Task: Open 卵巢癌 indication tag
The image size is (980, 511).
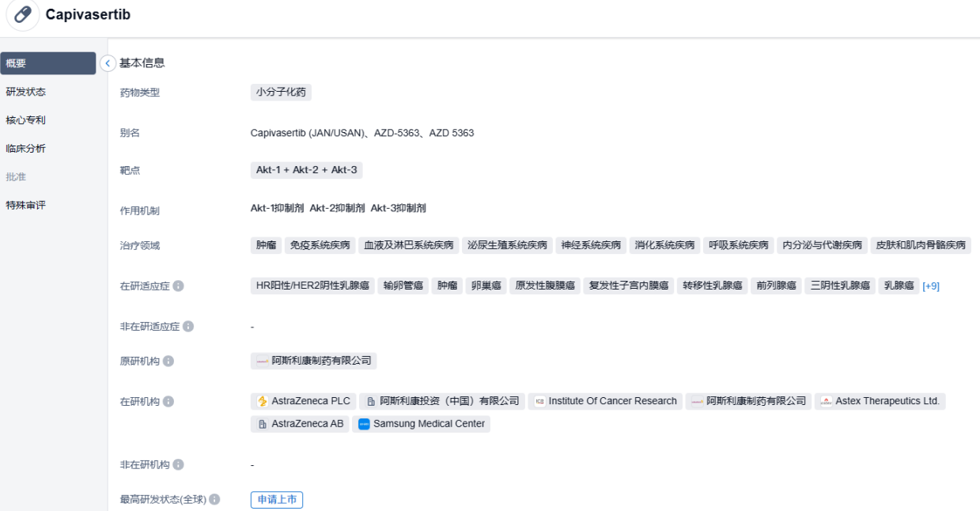Action: click(486, 286)
